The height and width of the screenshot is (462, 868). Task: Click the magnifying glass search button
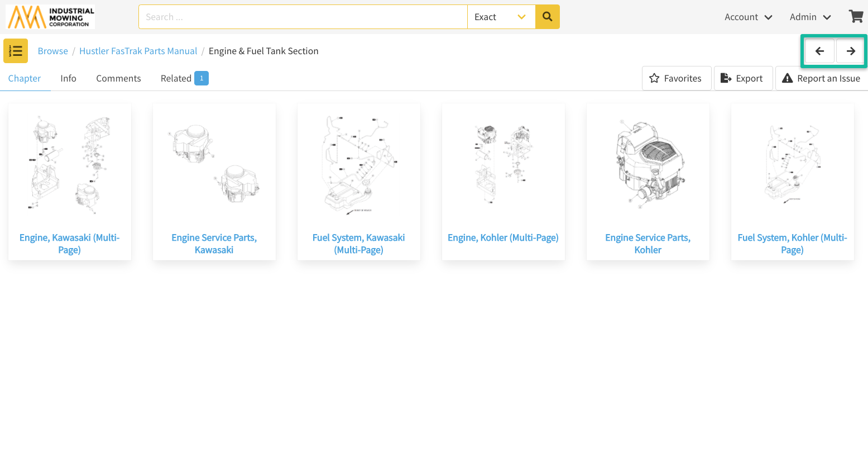tap(547, 17)
